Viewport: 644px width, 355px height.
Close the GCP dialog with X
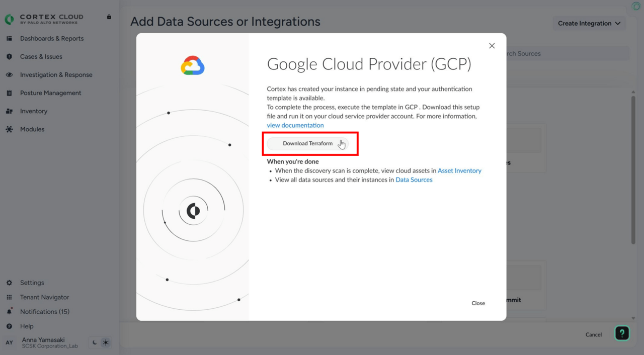pyautogui.click(x=492, y=46)
